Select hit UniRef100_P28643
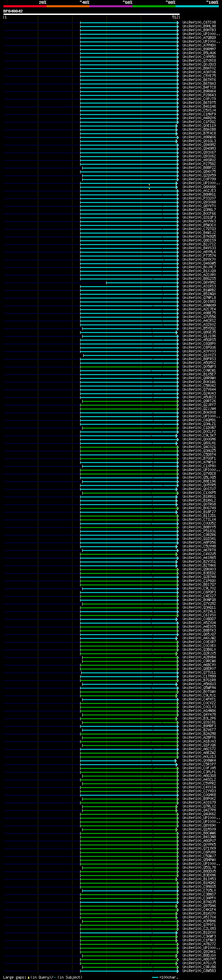This screenshot has height=980, width=222. [x=199, y=95]
